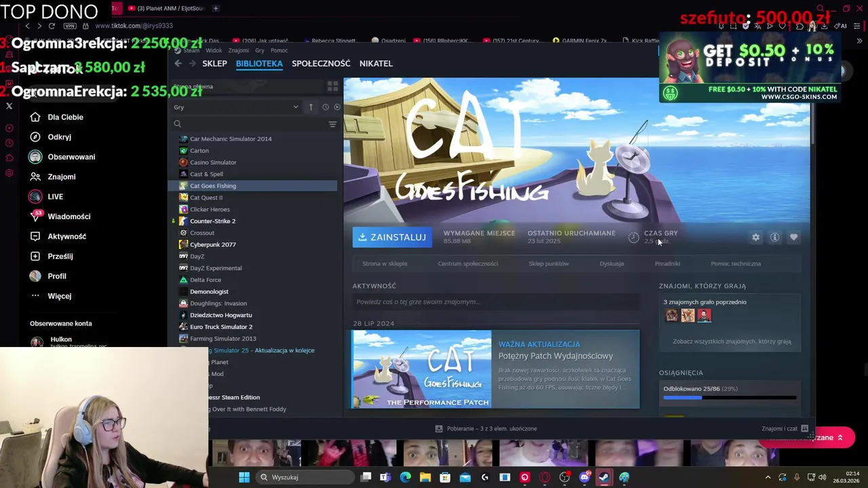Viewport: 868px width, 488px height.
Task: Open TikTok Dla Ciebie page
Action: point(56,117)
